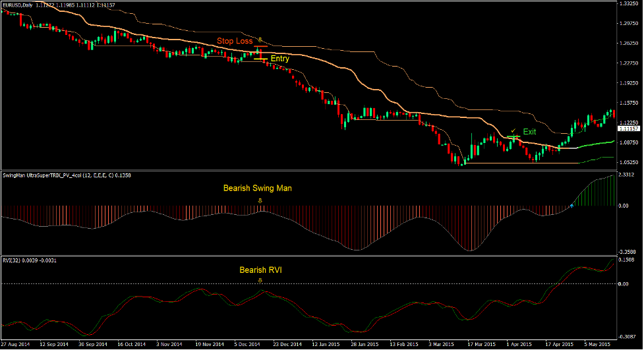The image size is (644, 350).
Task: Click the 3 Nov 2014 date label
Action: tap(169, 344)
